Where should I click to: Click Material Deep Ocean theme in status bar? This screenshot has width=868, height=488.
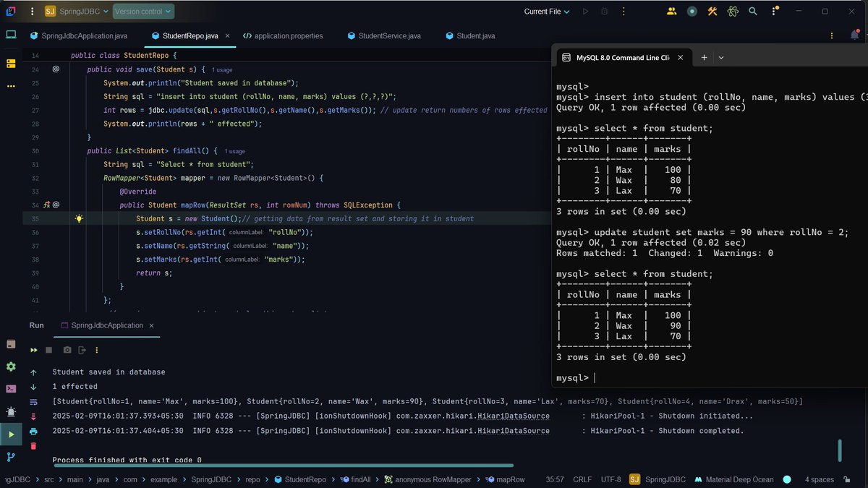[734, 479]
